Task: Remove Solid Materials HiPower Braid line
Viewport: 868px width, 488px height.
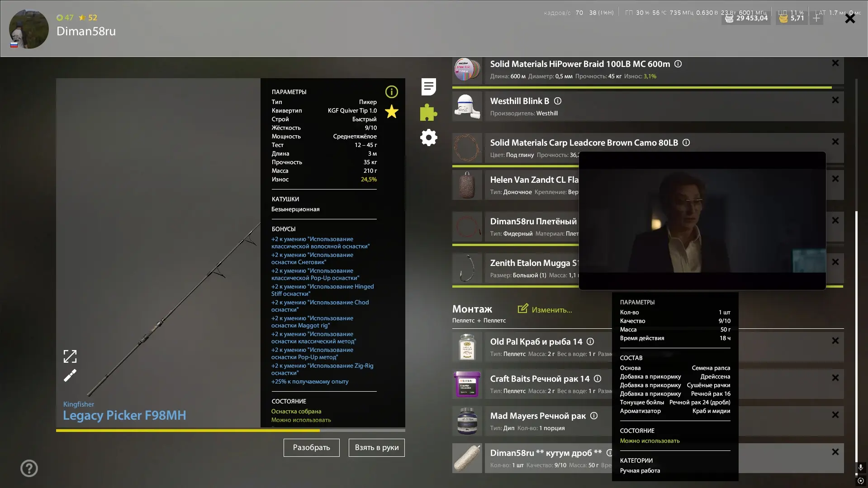Action: click(835, 63)
